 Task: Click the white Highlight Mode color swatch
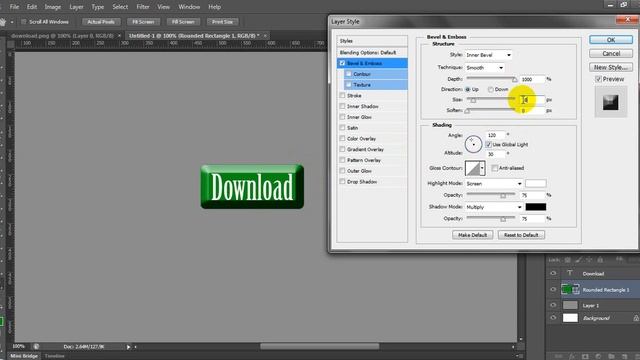pyautogui.click(x=536, y=184)
